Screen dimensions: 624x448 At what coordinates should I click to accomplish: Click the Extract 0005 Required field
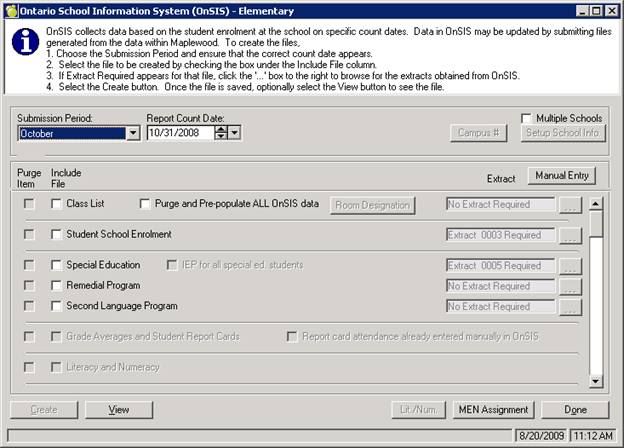tap(500, 266)
